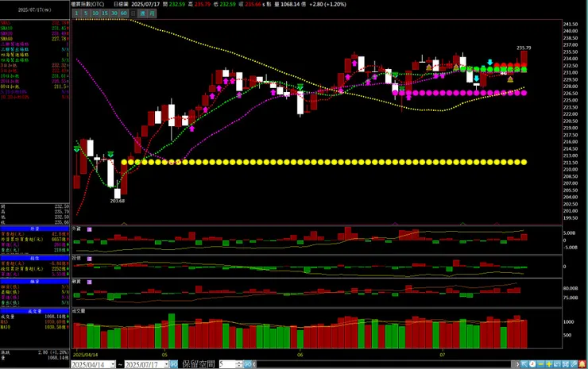Click the margin (融資) blue header in left sidebar
Image resolution: width=588 pixels, height=369 pixels.
point(34,281)
